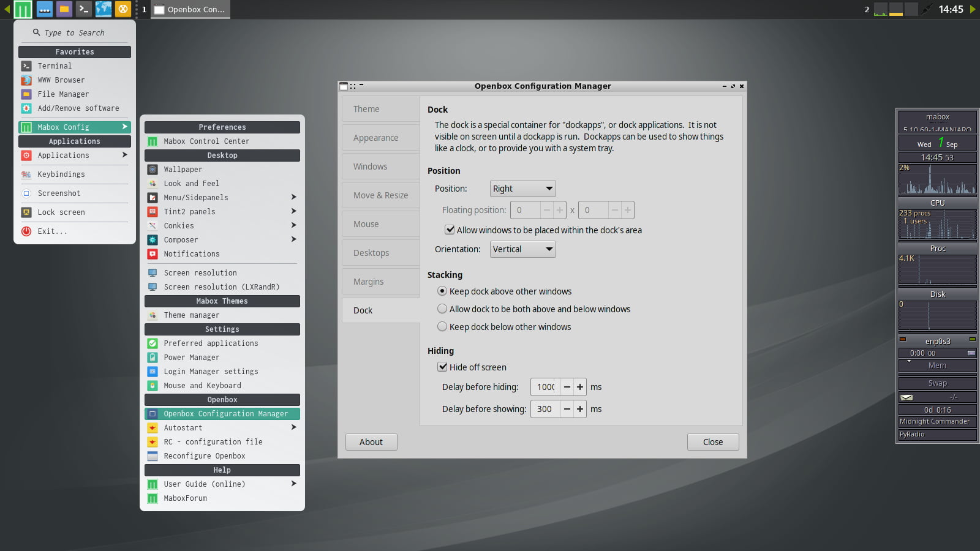This screenshot has height=551, width=980.
Task: Open Screen resolution (LXRandR) entry
Action: tap(222, 287)
